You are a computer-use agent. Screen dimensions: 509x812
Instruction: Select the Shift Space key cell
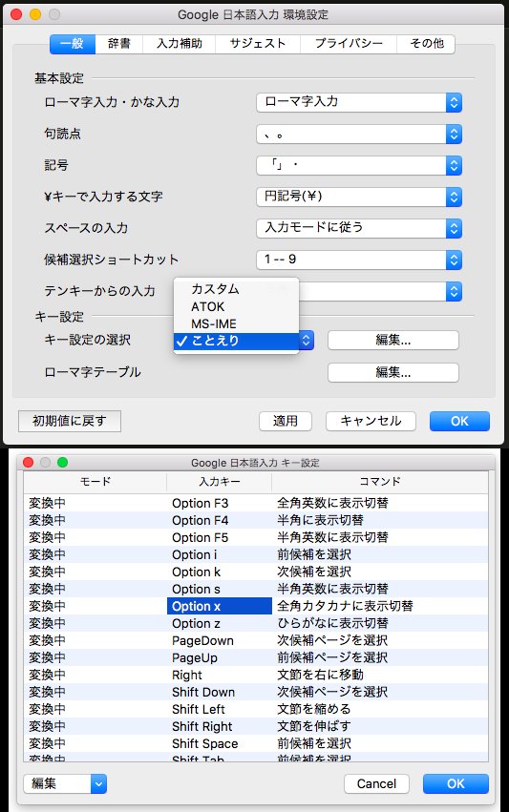220,743
